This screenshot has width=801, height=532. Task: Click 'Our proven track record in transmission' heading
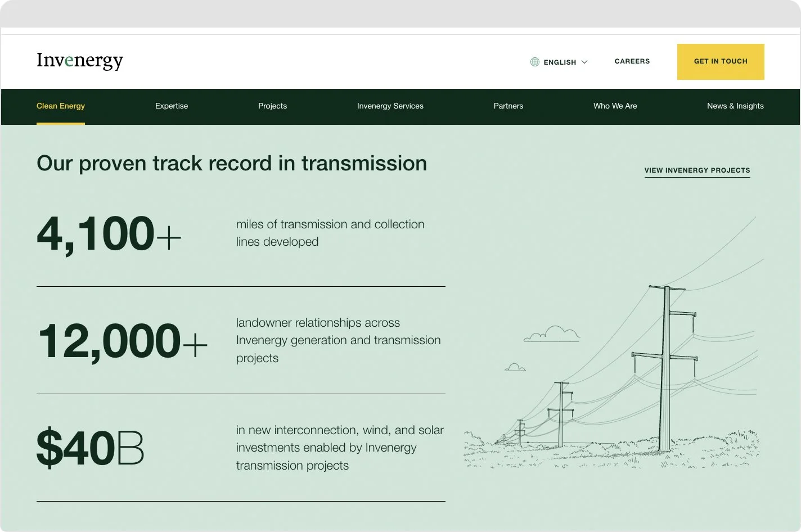pos(232,164)
